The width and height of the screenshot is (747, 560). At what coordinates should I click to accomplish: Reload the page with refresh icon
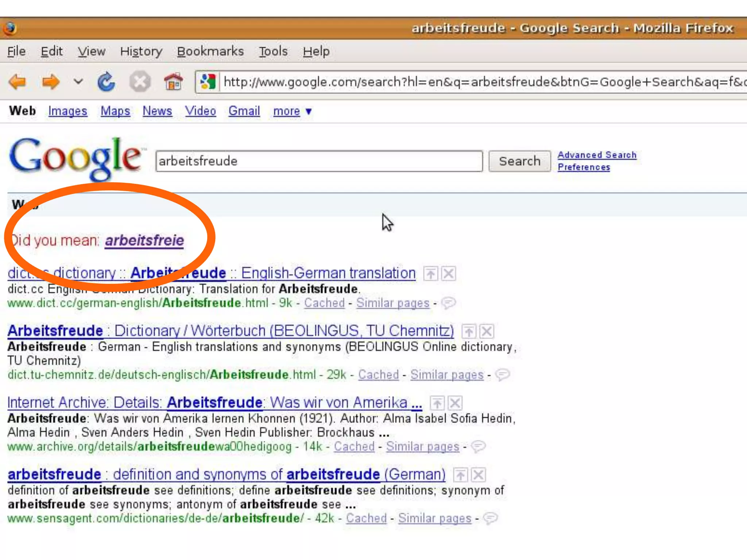coord(106,82)
